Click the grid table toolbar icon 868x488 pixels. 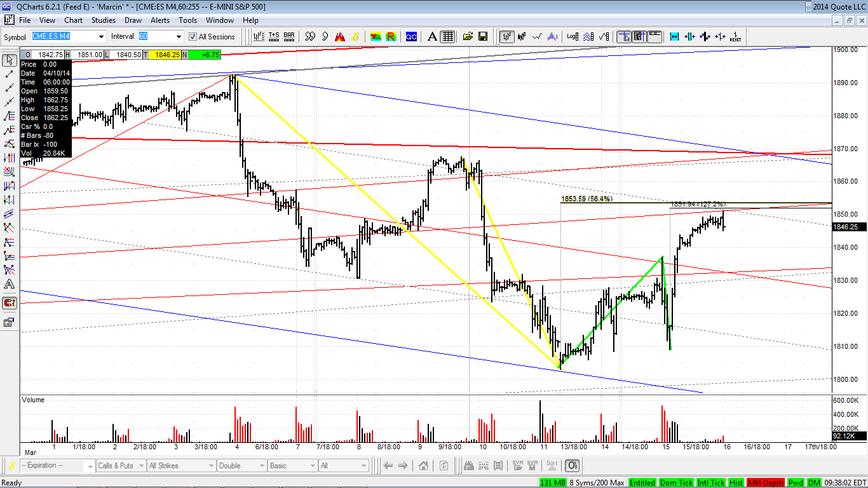coord(447,37)
